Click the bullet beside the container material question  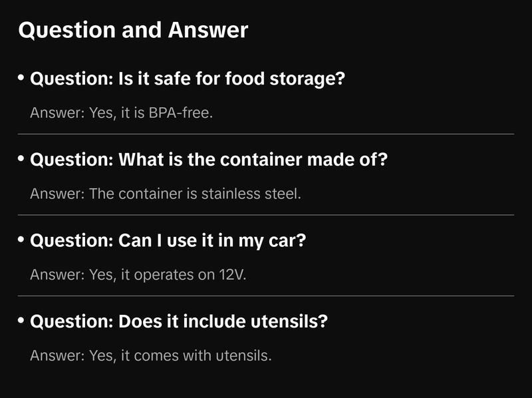coord(21,160)
